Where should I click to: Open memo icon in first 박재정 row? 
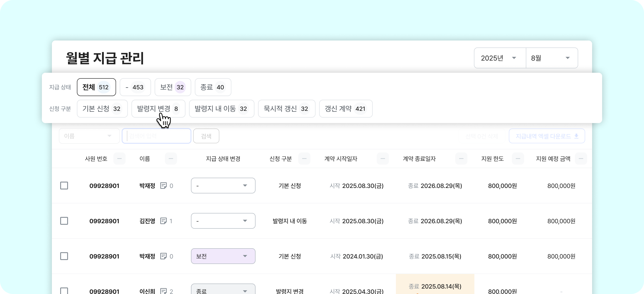tap(163, 186)
